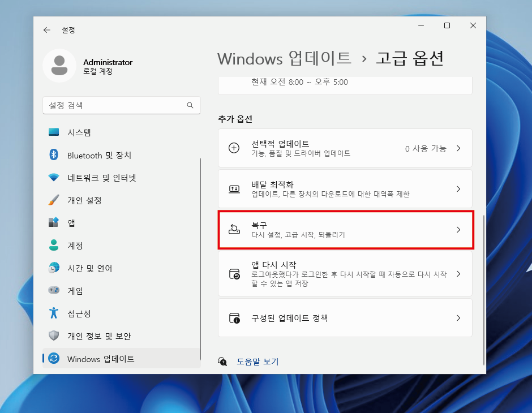Select 접근성 in the navigation list
The width and height of the screenshot is (532, 413).
[x=122, y=313]
